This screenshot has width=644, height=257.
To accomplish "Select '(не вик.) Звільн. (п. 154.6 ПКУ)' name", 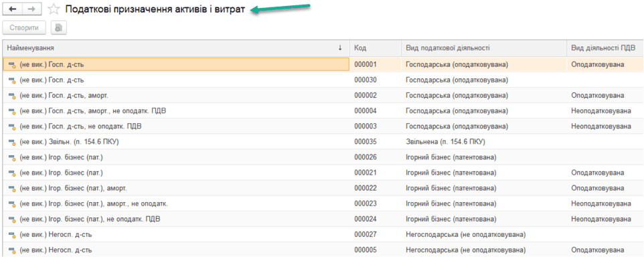I will [69, 142].
